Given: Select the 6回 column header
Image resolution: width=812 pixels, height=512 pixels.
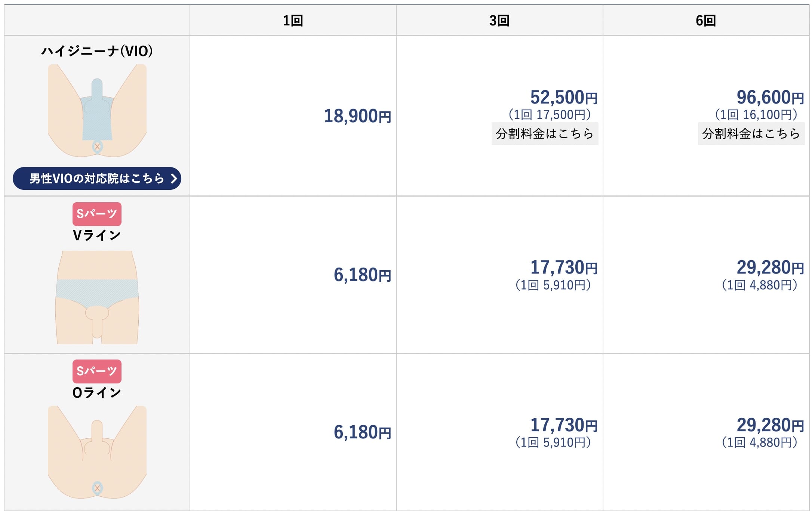Looking at the screenshot, I should click(705, 21).
